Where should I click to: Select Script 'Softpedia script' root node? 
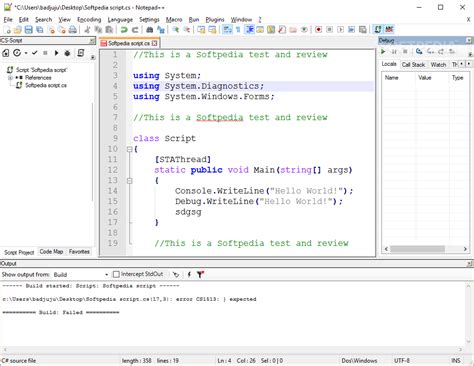(41, 70)
